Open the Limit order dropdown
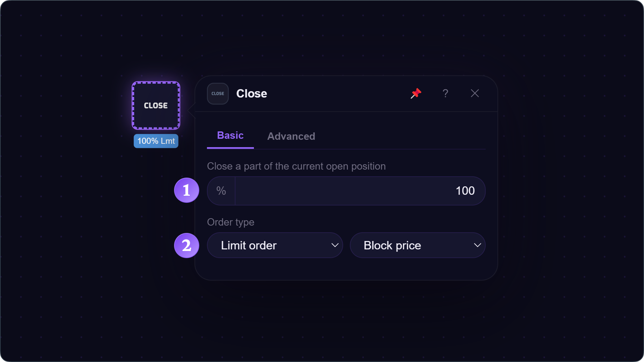This screenshot has height=362, width=644. (275, 245)
